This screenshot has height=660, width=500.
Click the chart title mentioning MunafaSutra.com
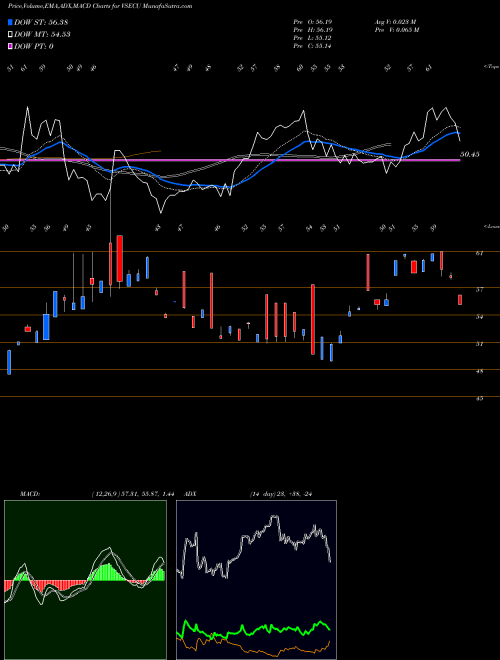[100, 6]
